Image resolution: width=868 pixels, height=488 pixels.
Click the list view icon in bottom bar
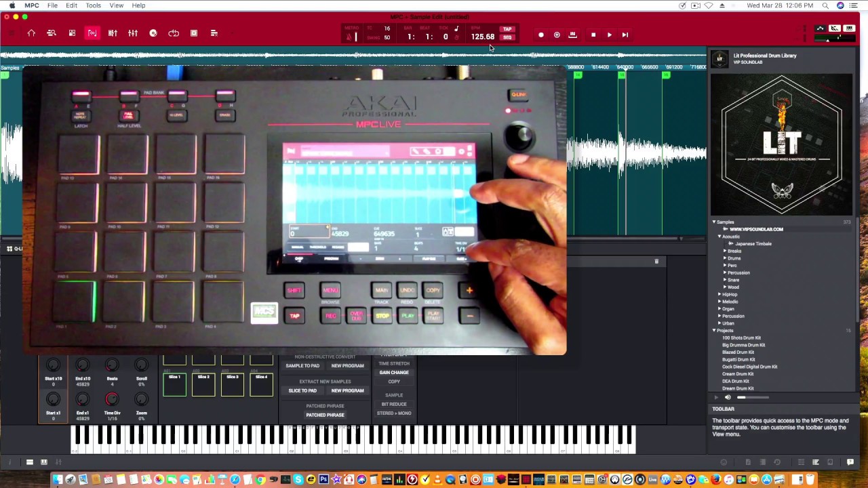point(816,462)
